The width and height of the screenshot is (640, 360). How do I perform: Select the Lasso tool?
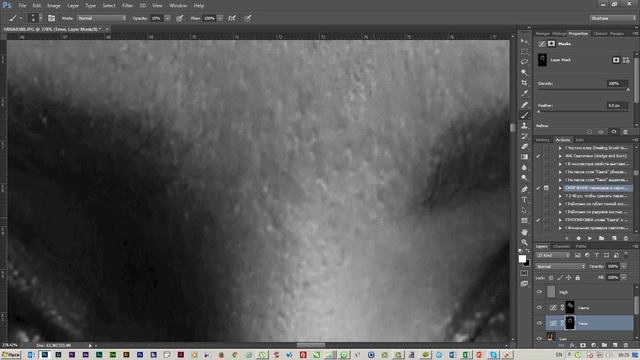click(x=524, y=62)
